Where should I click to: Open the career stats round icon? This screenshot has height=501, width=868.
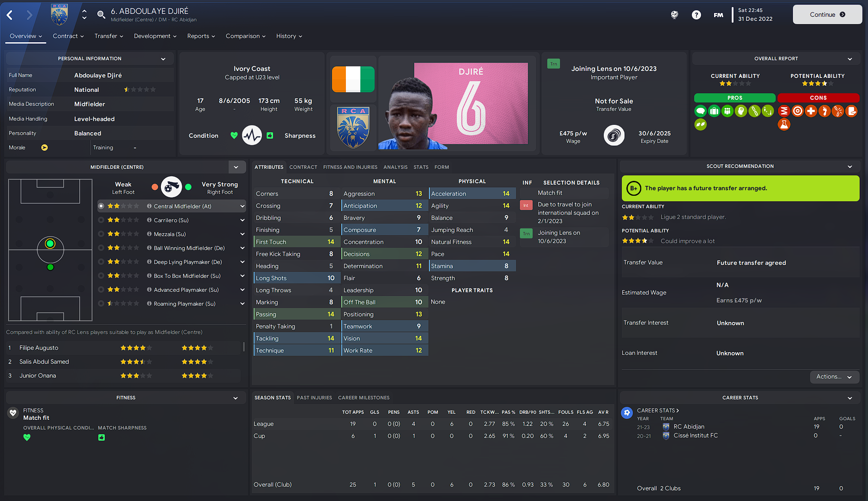(627, 412)
